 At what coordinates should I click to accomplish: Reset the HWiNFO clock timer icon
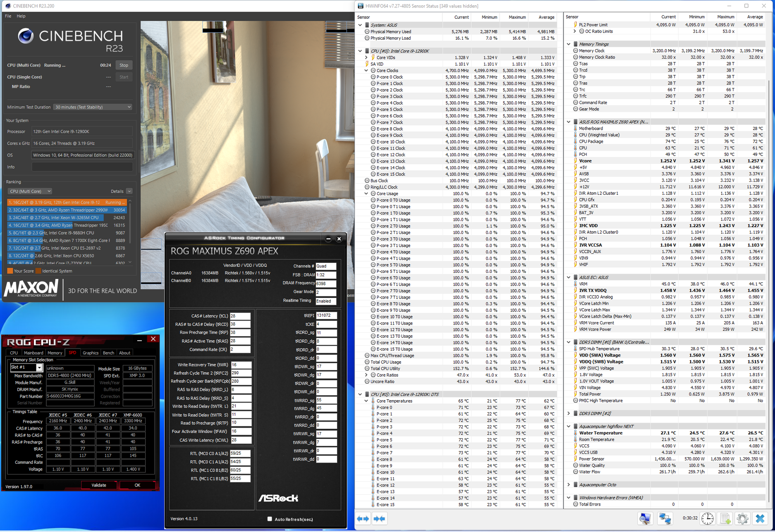click(708, 518)
